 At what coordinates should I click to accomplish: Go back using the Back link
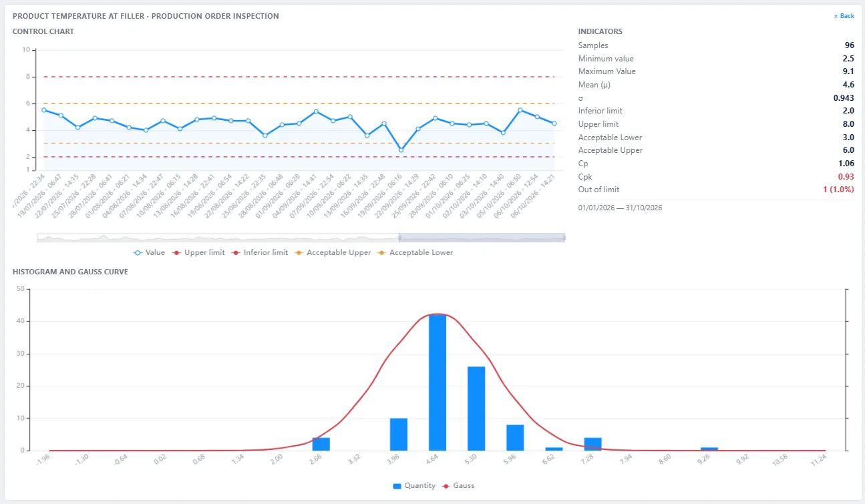844,16
